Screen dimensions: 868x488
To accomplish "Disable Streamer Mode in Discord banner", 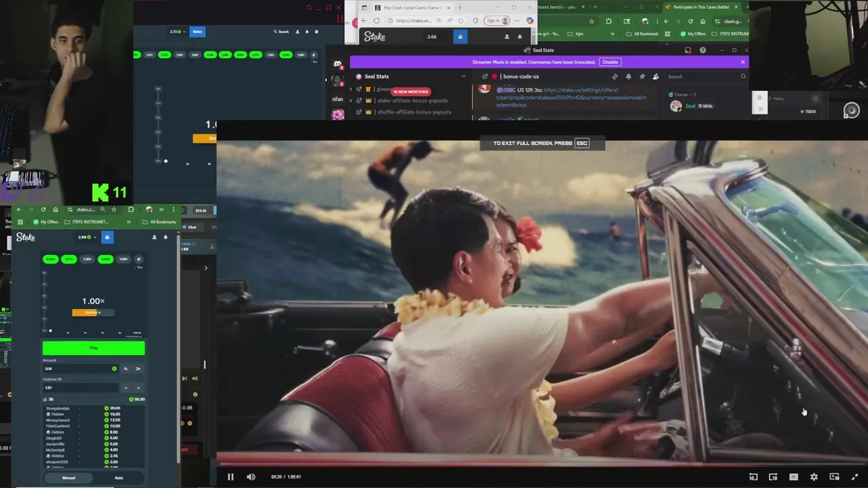I will (x=610, y=62).
